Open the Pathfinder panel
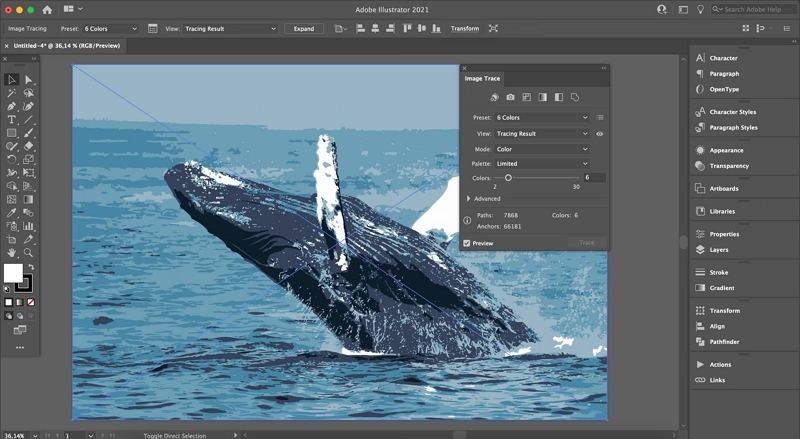 tap(722, 341)
